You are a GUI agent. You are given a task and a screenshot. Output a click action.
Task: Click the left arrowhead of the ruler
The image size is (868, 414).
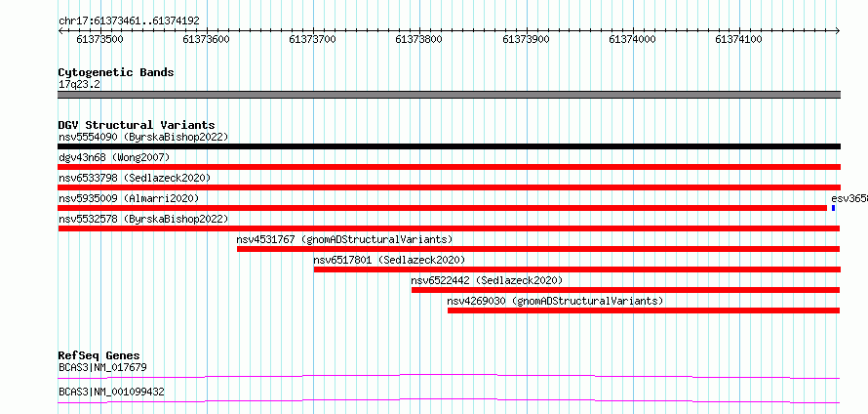[x=60, y=30]
